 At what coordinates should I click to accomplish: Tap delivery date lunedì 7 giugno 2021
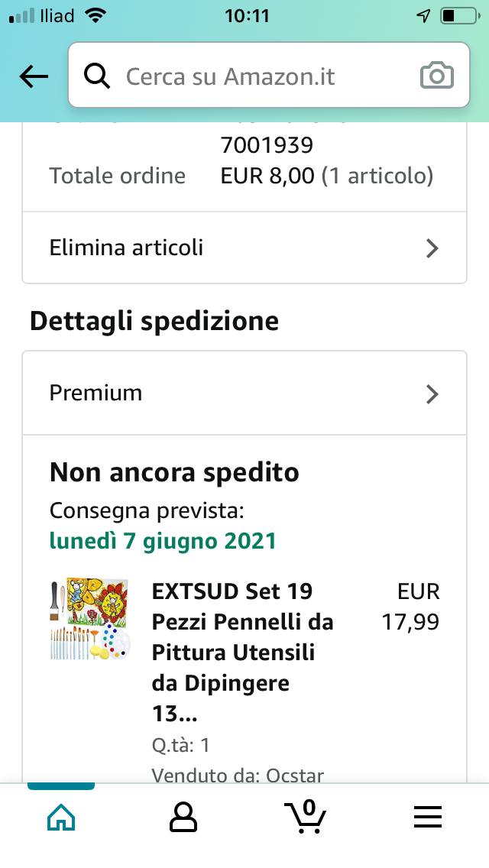pyautogui.click(x=162, y=541)
